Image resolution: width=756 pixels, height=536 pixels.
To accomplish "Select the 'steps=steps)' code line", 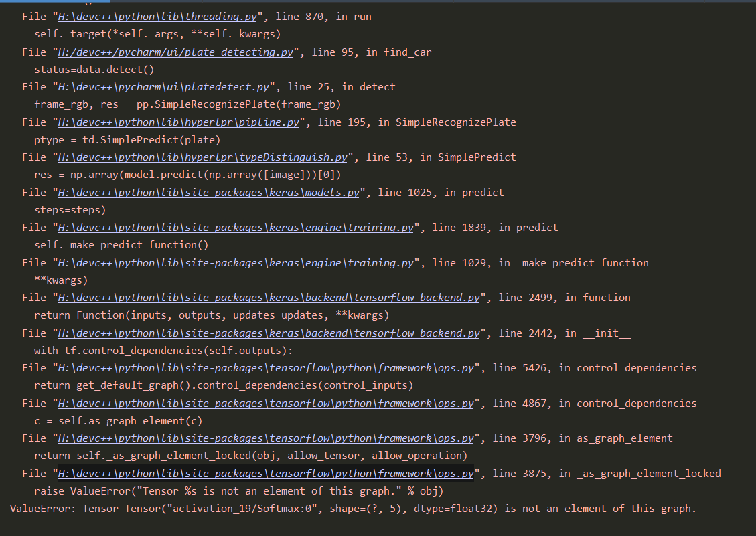I will pos(70,210).
